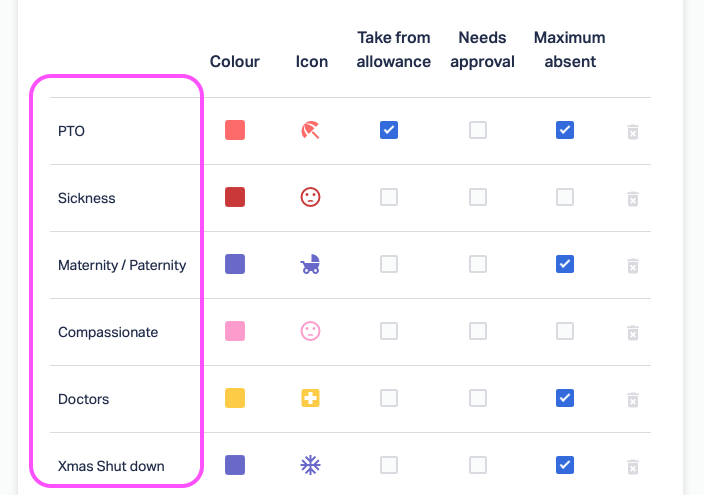Image resolution: width=704 pixels, height=495 pixels.
Task: Edit the Xmas Shut down name
Action: coord(111,466)
